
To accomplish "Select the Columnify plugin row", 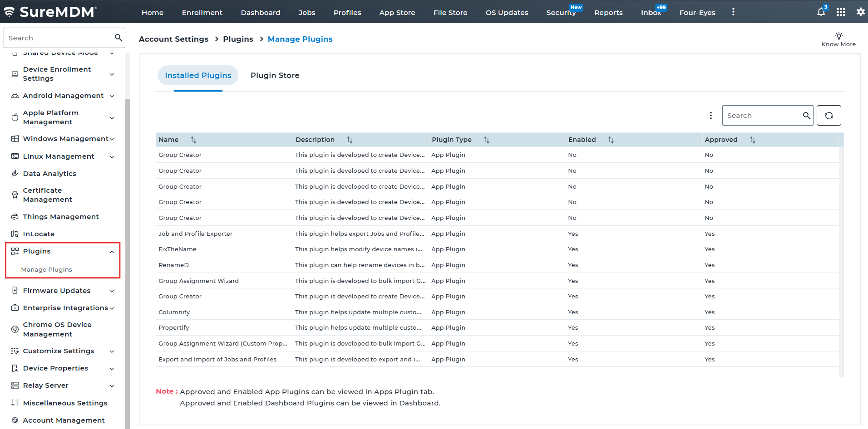I will (497, 312).
